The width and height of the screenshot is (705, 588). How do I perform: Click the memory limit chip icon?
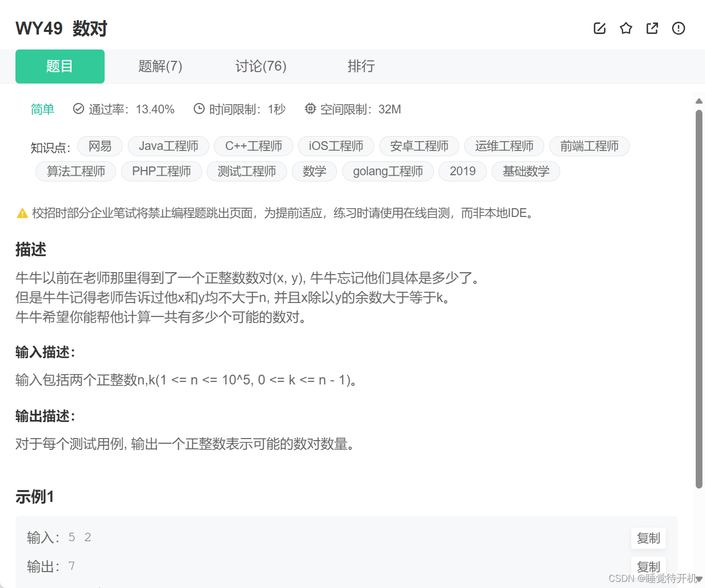tap(310, 109)
